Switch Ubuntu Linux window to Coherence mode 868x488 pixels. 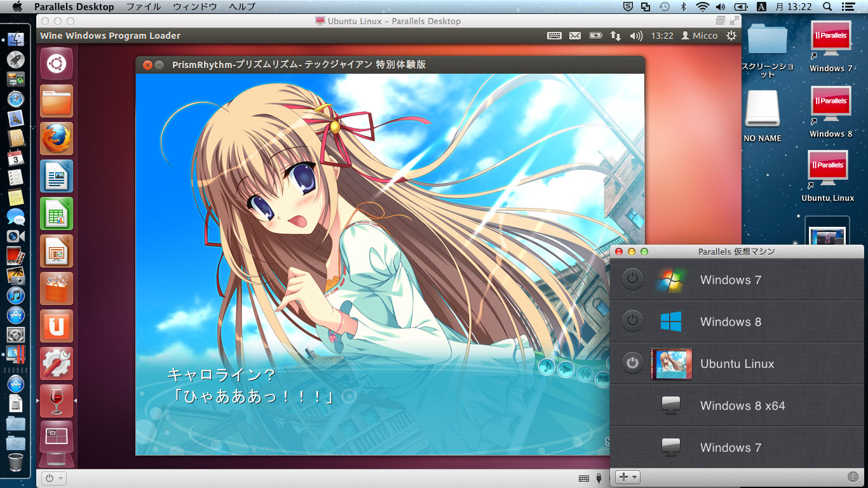click(x=719, y=21)
